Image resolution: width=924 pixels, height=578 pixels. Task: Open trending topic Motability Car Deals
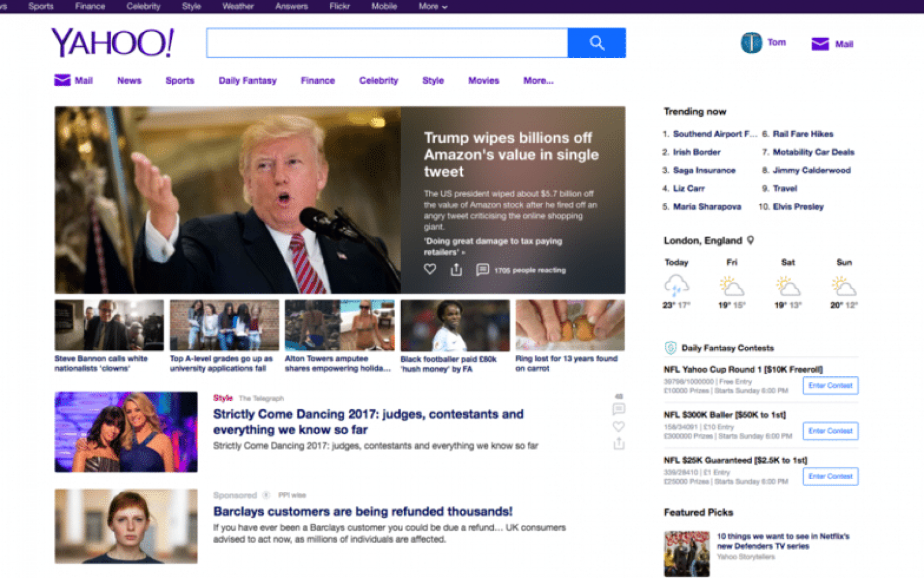[814, 152]
